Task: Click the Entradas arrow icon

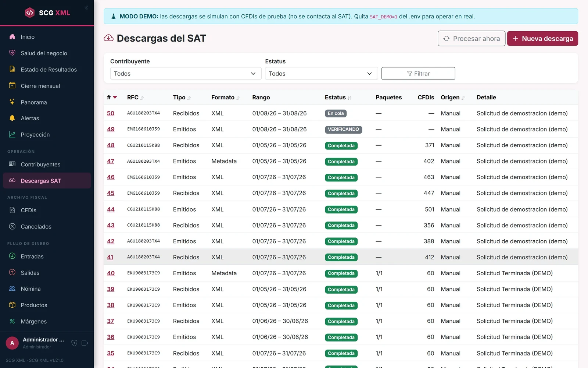Action: click(x=12, y=256)
